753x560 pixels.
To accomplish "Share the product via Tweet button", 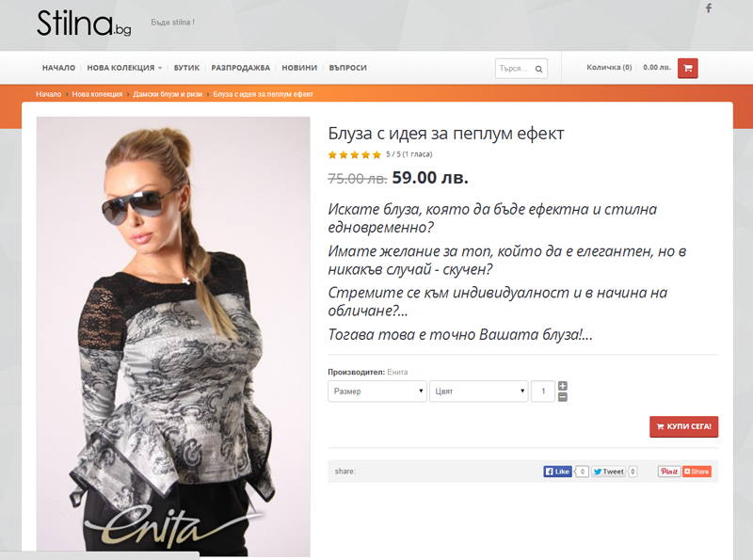I will coord(608,472).
